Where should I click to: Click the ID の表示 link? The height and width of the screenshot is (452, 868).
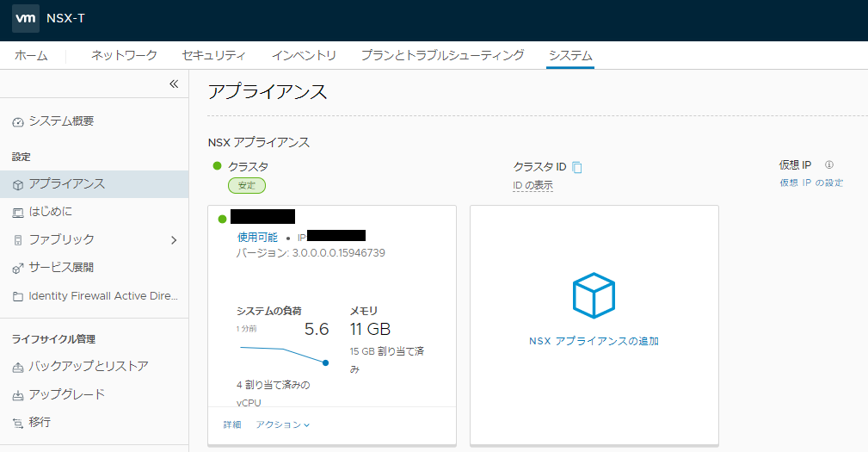tap(532, 186)
